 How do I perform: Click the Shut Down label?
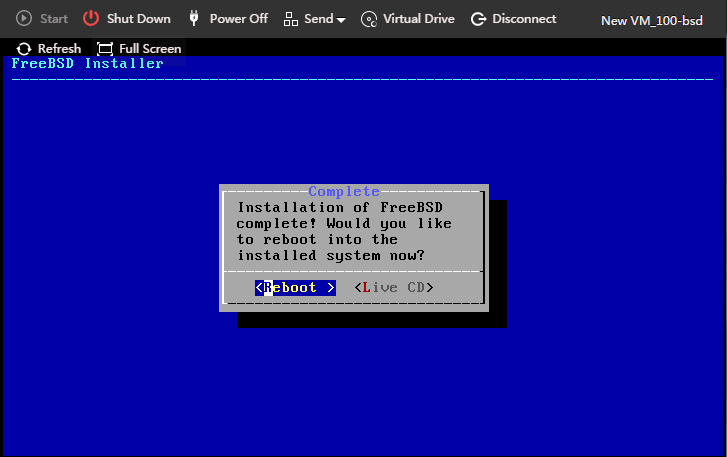coord(139,19)
